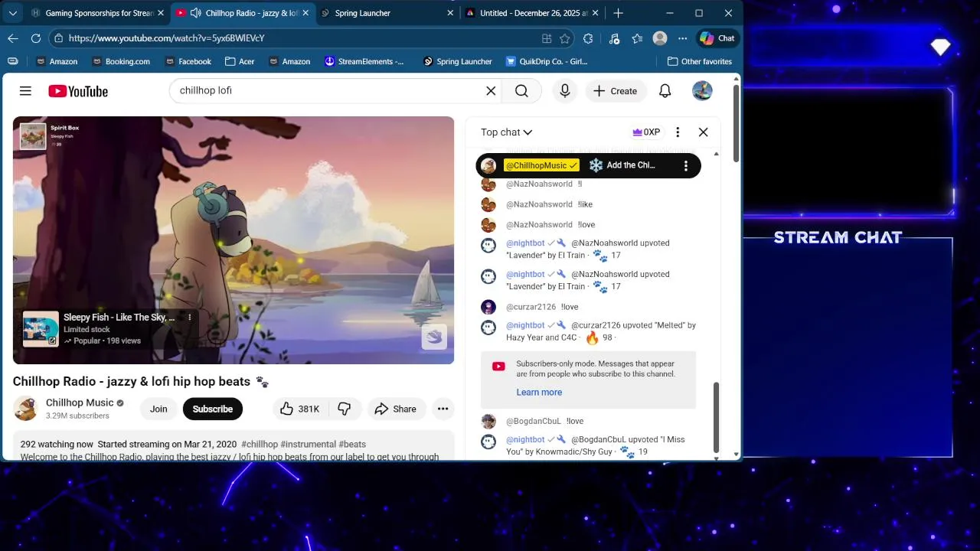
Task: Like the Chillhop Radio video
Action: pos(299,409)
